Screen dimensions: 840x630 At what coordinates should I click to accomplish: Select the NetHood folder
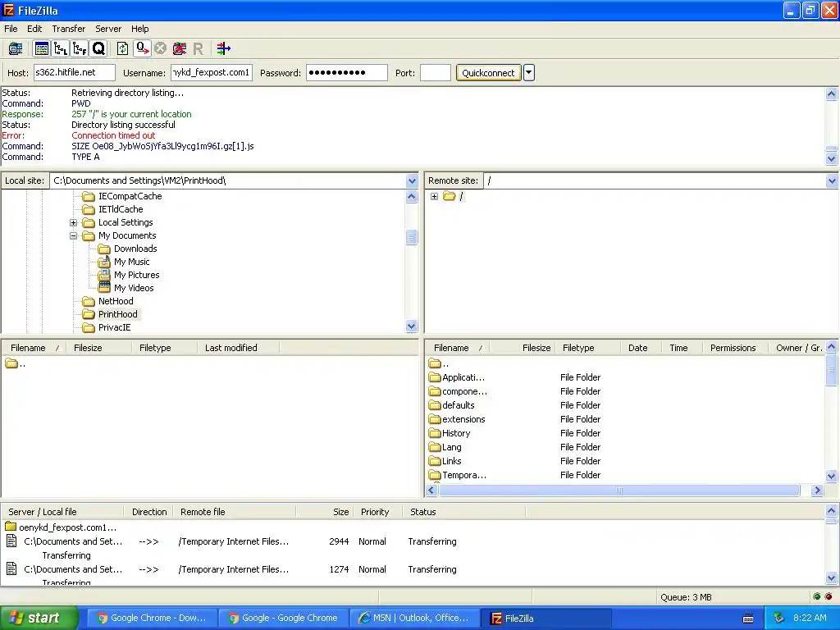(x=115, y=301)
